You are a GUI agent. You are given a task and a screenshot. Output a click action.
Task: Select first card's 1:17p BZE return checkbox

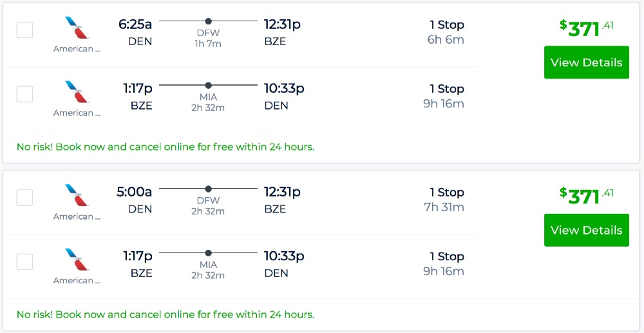[x=24, y=94]
